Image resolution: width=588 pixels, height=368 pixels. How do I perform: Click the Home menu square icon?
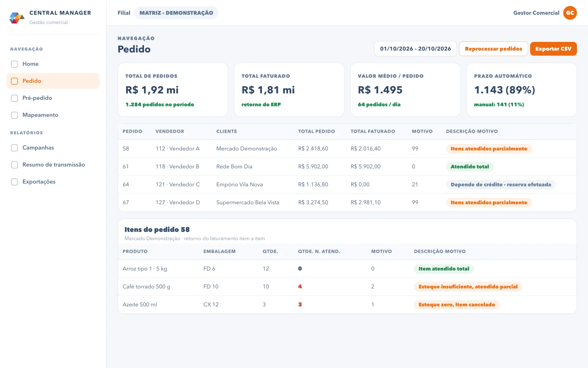click(x=14, y=64)
